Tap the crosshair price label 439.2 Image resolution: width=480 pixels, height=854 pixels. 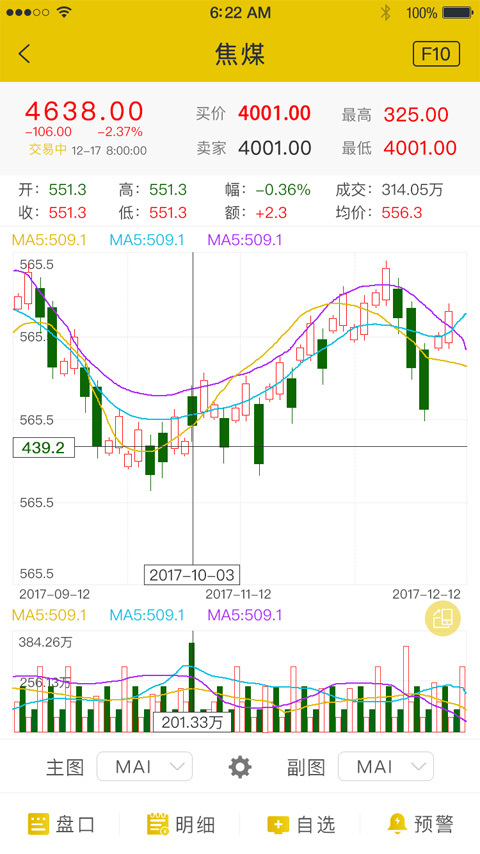44,448
